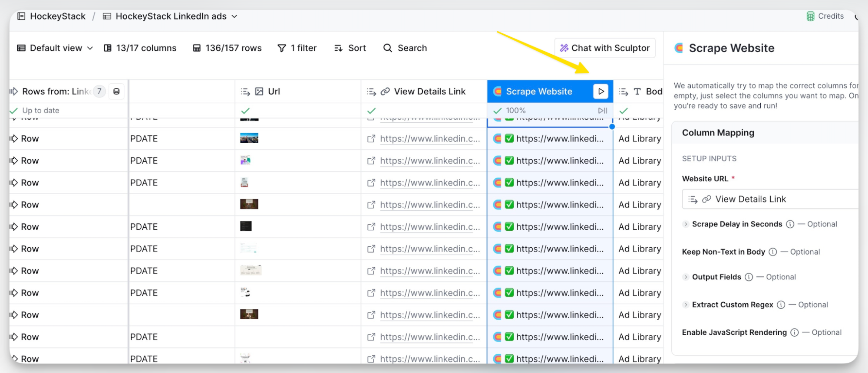This screenshot has height=373, width=868.
Task: Click info icon for Extract Custom Regex
Action: tap(781, 305)
